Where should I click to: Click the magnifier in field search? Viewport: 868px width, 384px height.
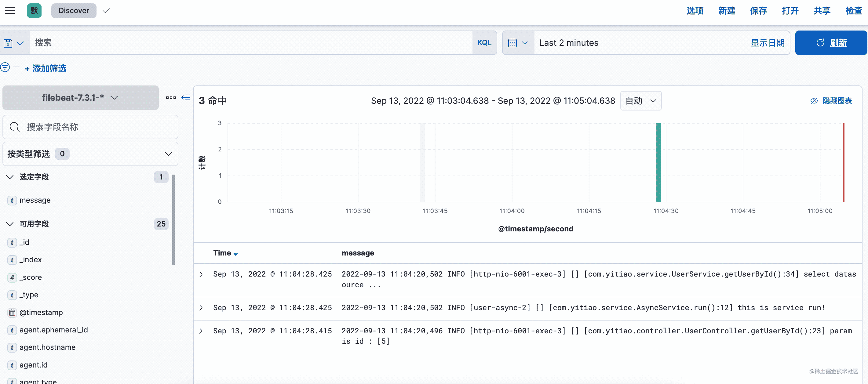click(x=14, y=127)
